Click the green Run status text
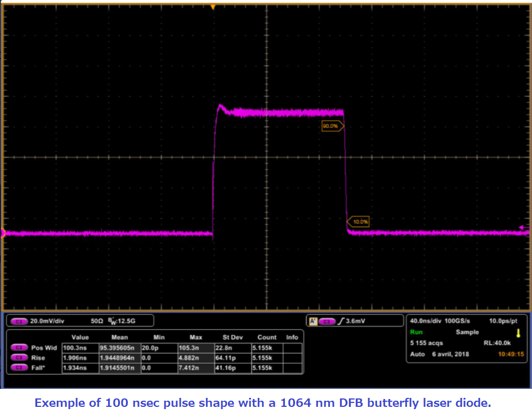This screenshot has width=532, height=417. (x=416, y=332)
